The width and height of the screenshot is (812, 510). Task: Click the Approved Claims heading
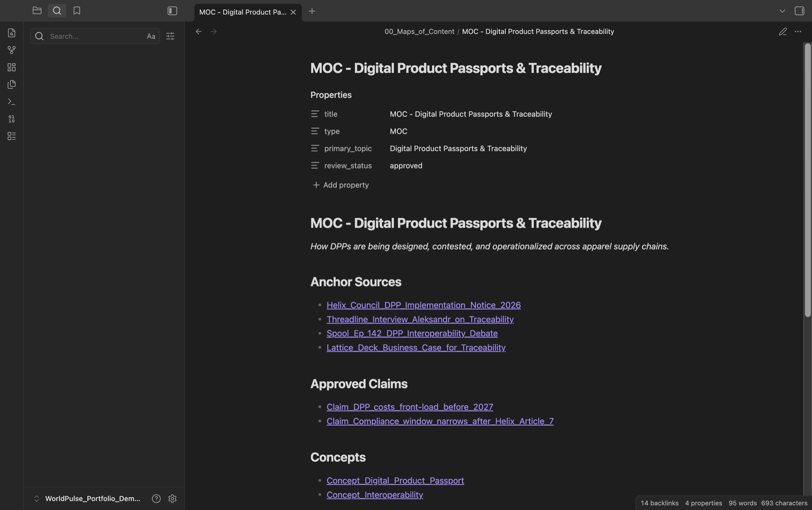click(359, 384)
